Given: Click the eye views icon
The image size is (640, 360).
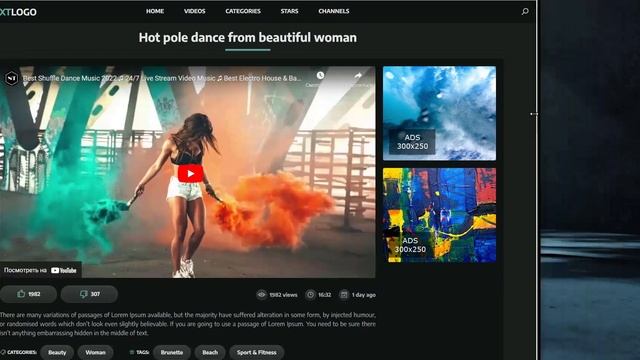Looking at the screenshot, I should pyautogui.click(x=262, y=294).
